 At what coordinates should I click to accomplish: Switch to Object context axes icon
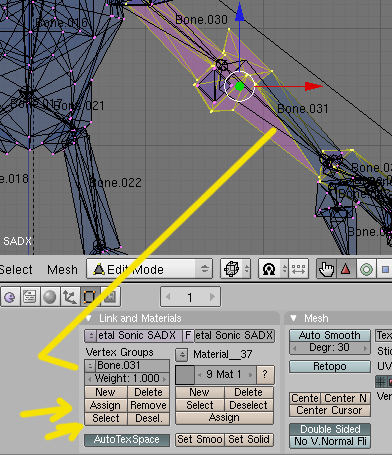[x=70, y=297]
